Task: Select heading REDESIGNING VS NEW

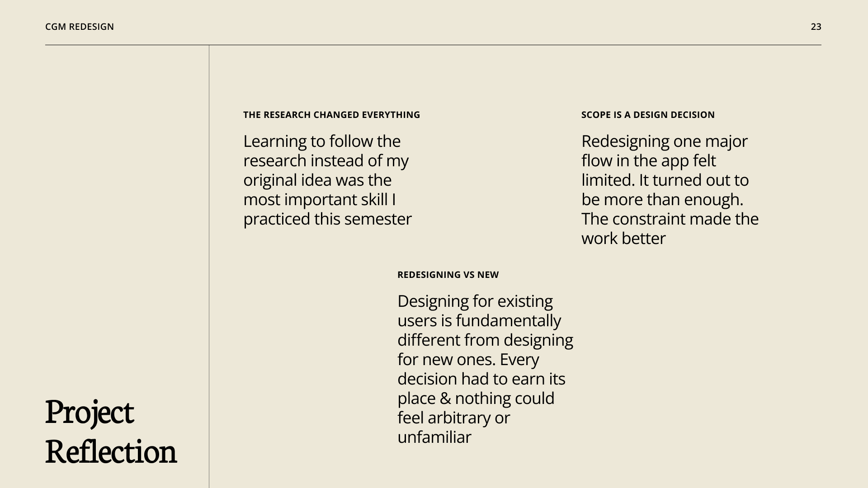Action: click(x=448, y=275)
